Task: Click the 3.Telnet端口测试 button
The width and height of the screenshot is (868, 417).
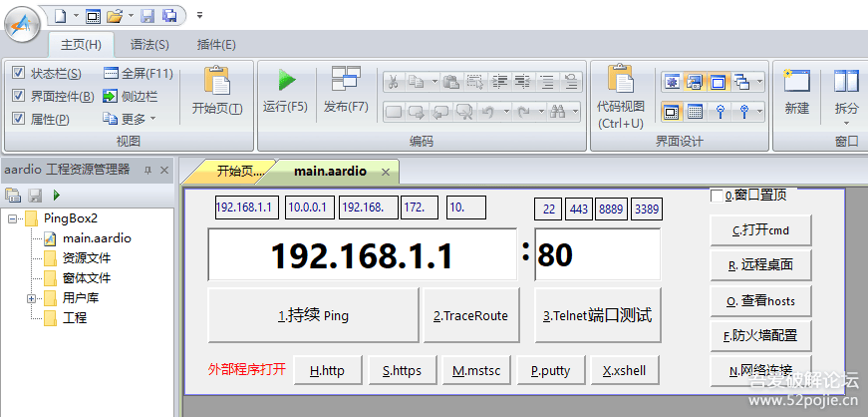Action: pos(598,315)
